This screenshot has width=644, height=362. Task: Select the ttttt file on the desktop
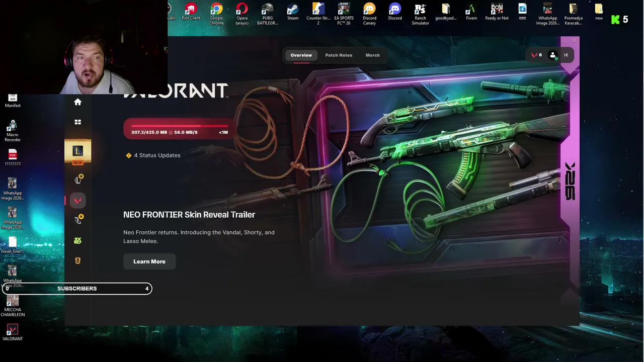point(522,12)
